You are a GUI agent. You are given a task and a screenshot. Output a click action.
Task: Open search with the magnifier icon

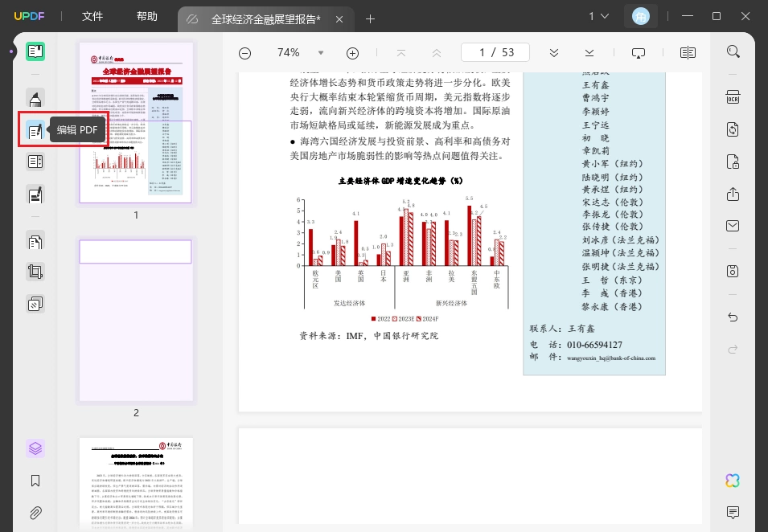coord(733,51)
